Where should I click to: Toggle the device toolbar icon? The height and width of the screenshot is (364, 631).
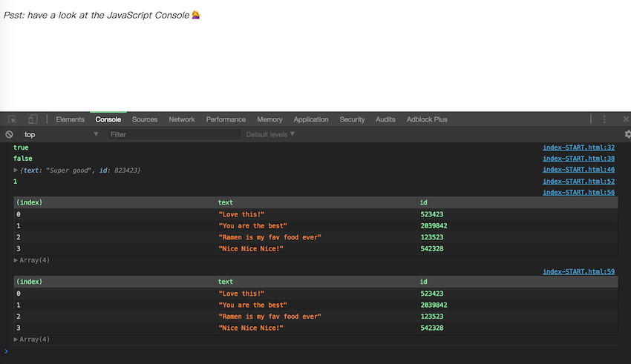tap(33, 119)
